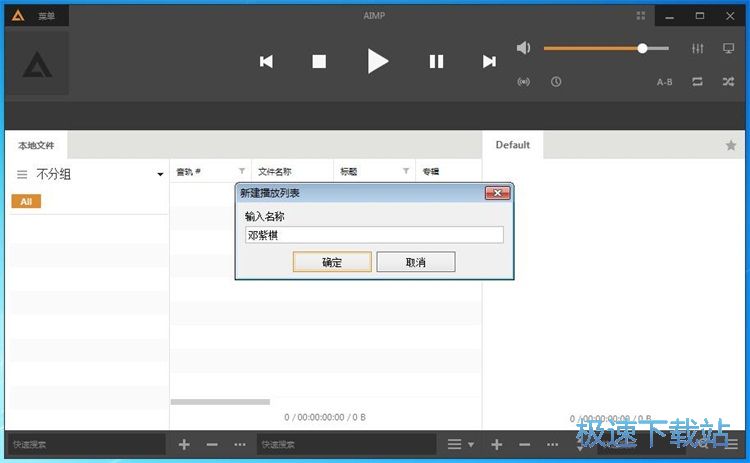Open the 标题 column filter
Viewport: 750px width, 463px height.
[x=406, y=171]
